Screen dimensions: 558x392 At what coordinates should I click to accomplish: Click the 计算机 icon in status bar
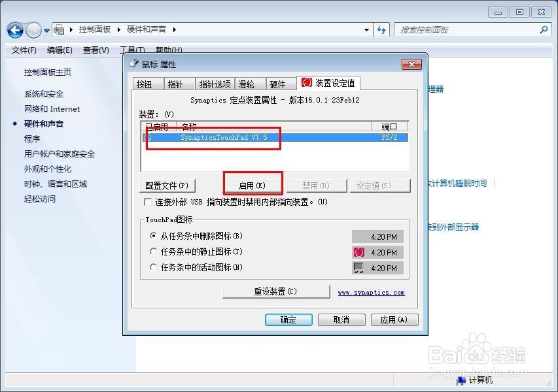pyautogui.click(x=461, y=380)
